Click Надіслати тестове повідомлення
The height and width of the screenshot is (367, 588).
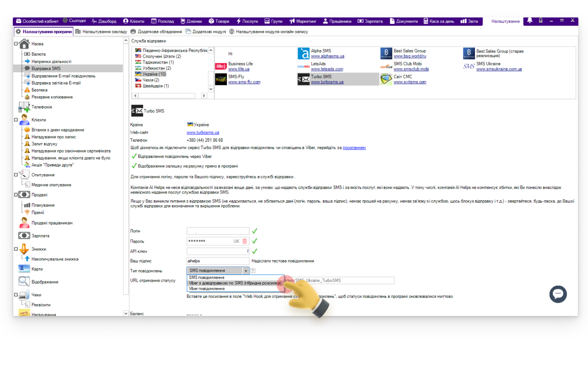[283, 261]
